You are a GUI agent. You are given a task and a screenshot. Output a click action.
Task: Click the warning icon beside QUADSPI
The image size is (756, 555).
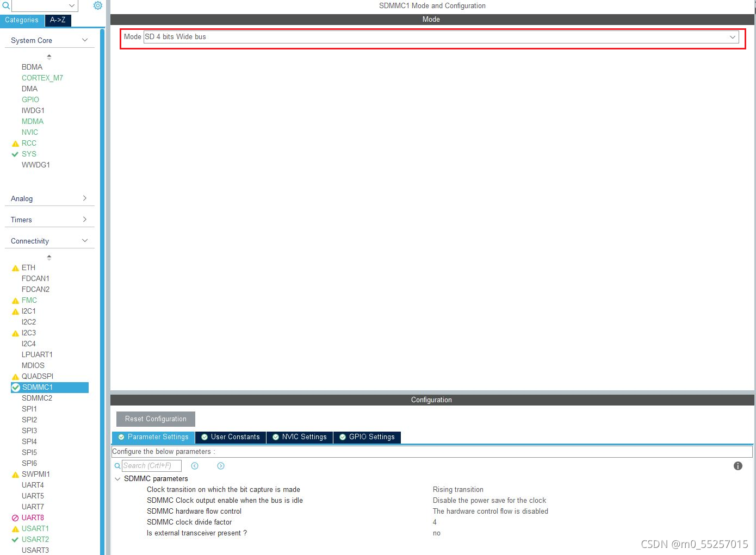15,377
